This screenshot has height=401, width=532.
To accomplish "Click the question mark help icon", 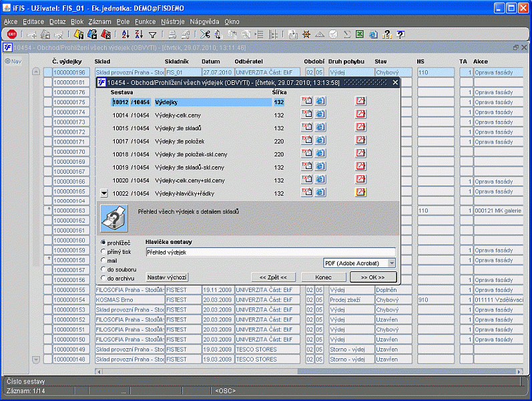I will 401,34.
